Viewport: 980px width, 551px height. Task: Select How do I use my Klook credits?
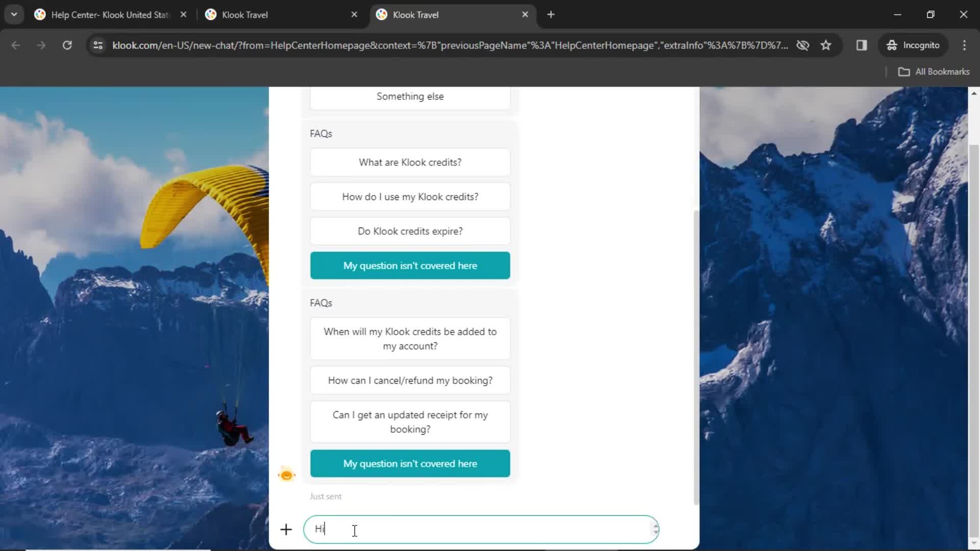[x=410, y=197]
